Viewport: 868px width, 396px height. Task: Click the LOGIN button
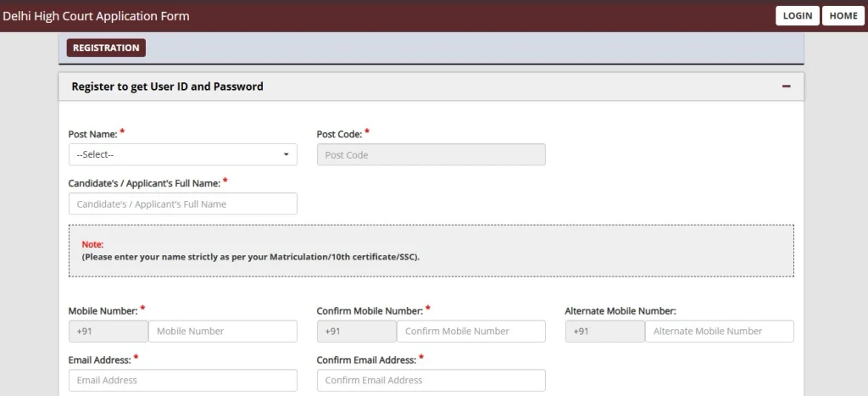[x=797, y=15]
